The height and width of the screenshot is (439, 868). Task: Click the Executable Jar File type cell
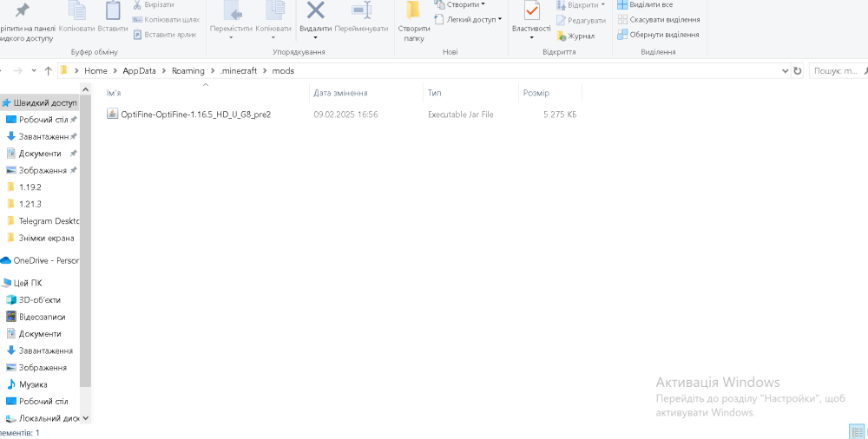point(461,115)
